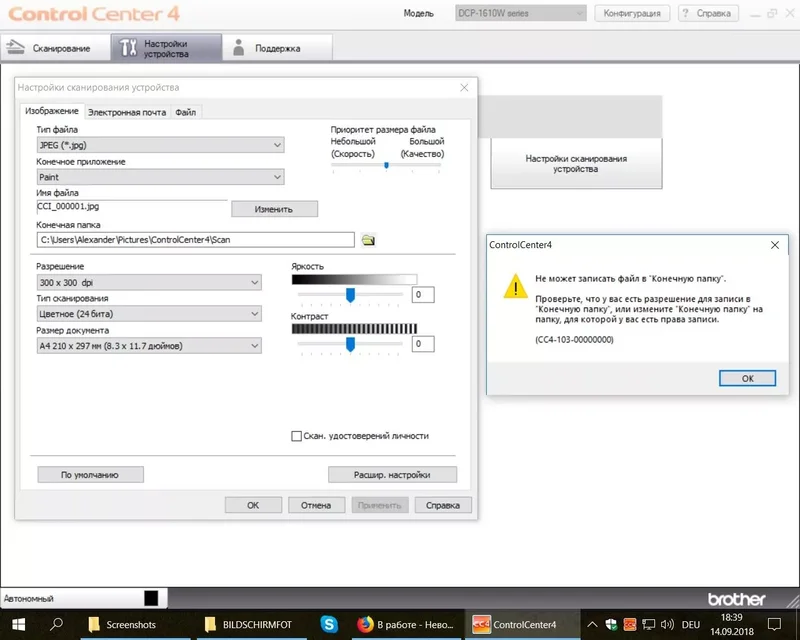Click the Skype icon in taskbar

[329, 622]
